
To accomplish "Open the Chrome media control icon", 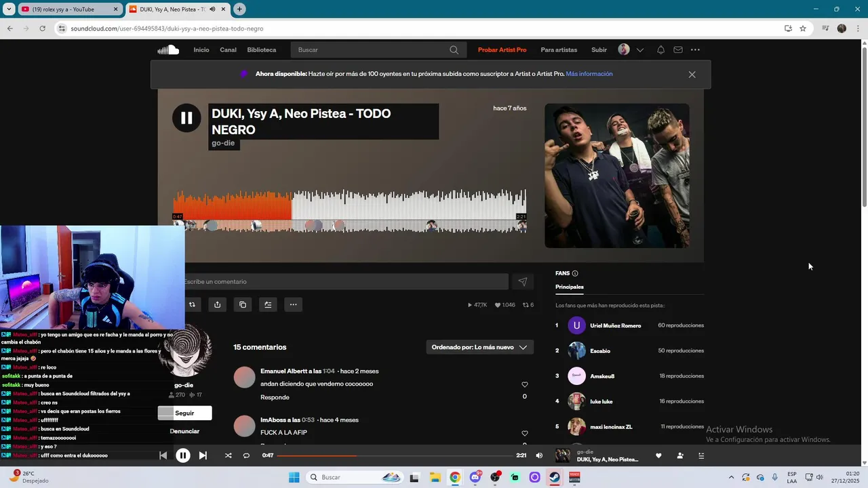I will (x=825, y=28).
